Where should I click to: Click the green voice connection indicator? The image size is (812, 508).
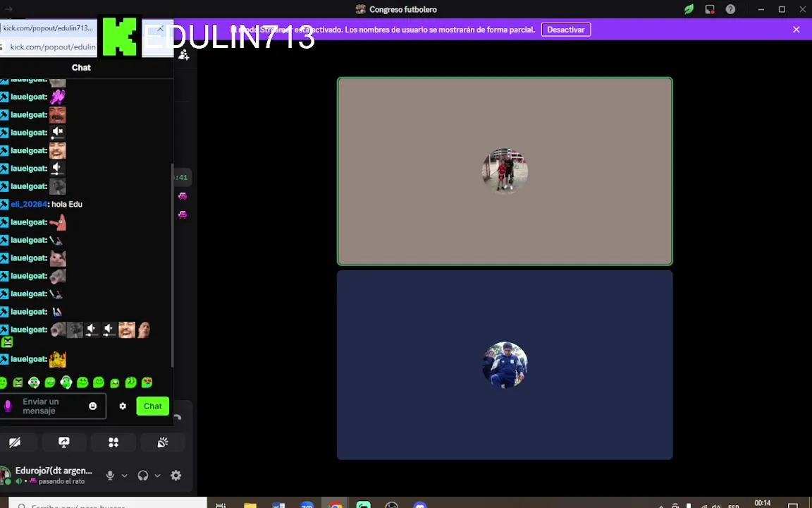(19, 482)
